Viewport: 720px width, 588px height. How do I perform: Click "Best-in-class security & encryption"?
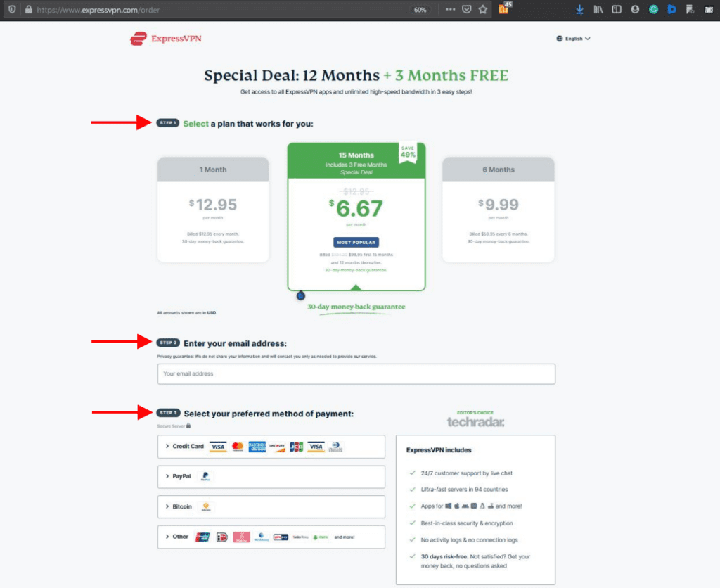pos(467,523)
